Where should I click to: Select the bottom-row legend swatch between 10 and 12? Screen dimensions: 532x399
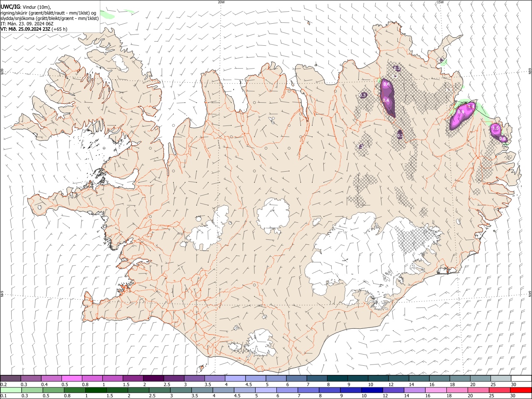(372, 390)
